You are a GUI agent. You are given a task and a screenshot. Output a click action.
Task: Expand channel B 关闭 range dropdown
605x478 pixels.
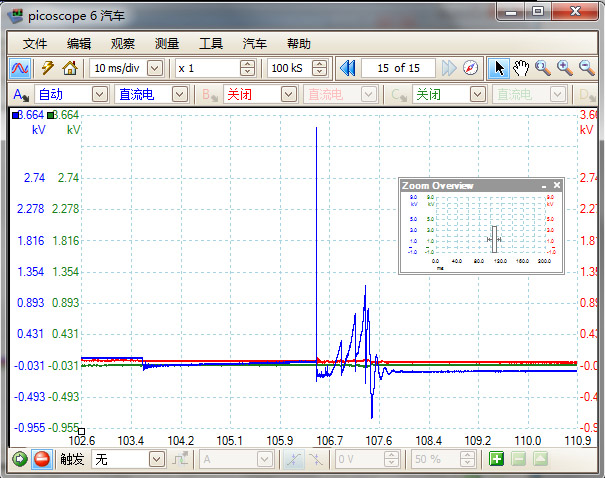289,95
